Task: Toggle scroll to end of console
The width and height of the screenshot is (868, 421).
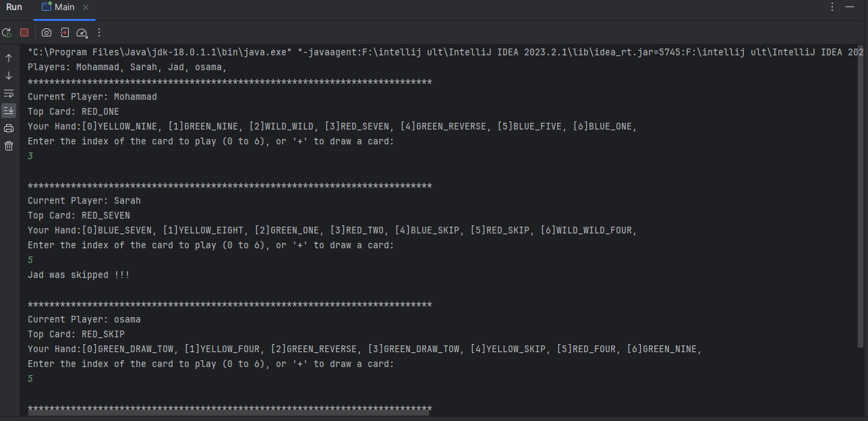Action: pos(9,110)
